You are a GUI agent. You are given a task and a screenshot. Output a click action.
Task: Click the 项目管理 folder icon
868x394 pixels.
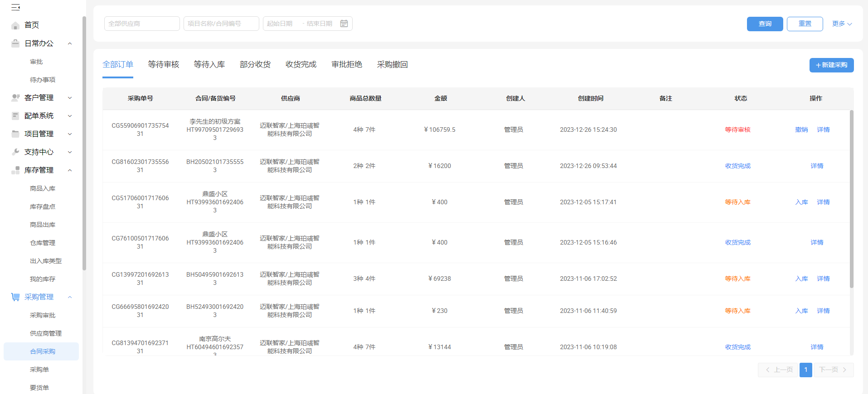click(x=15, y=134)
